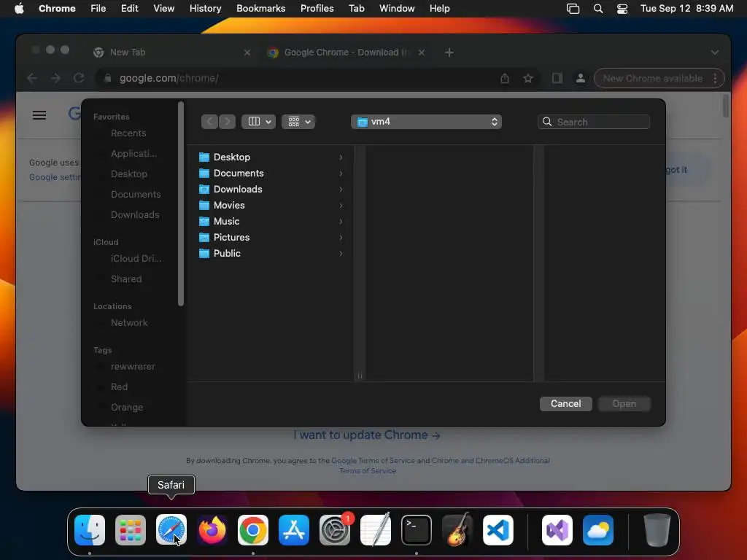Open the Trash in the Dock

(x=657, y=530)
